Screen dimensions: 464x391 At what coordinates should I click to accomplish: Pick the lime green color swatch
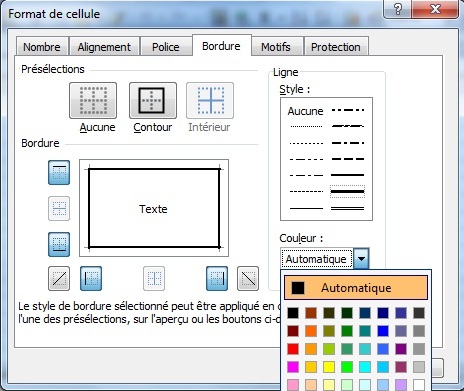click(329, 349)
